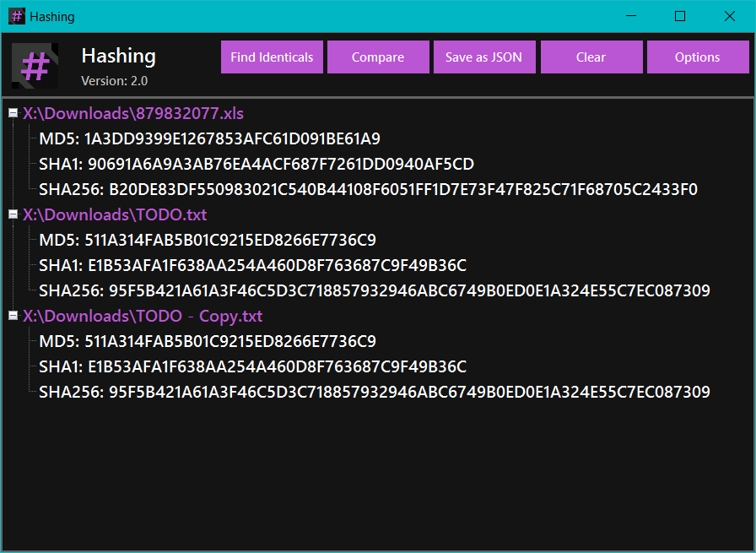Select SHA256 hash starting B20DE83DF5
Image resolution: width=756 pixels, height=553 pixels.
369,189
